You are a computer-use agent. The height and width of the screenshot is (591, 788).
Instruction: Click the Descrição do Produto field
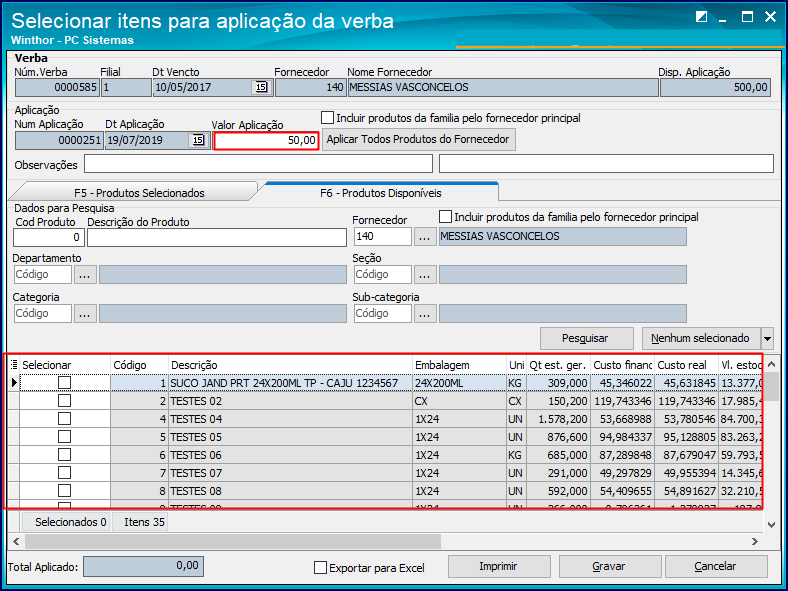coord(217,237)
